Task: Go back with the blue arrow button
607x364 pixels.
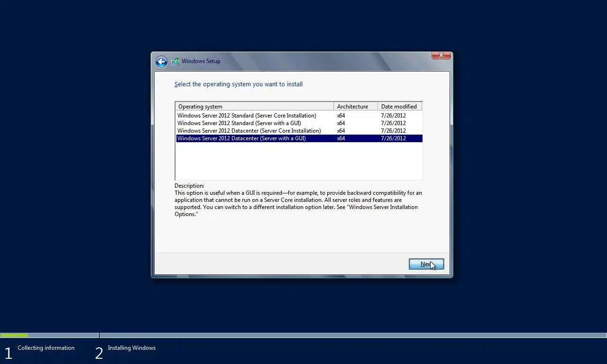Action: point(161,62)
